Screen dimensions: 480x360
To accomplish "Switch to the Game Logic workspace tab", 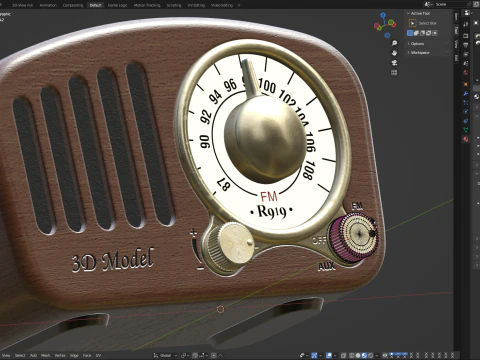I will [117, 5].
